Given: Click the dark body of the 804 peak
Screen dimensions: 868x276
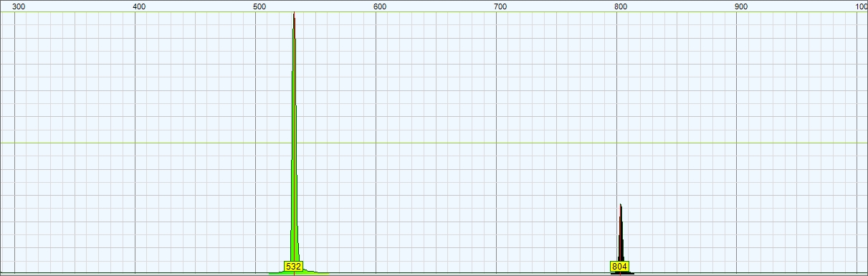Looking at the screenshot, I should (x=621, y=237).
